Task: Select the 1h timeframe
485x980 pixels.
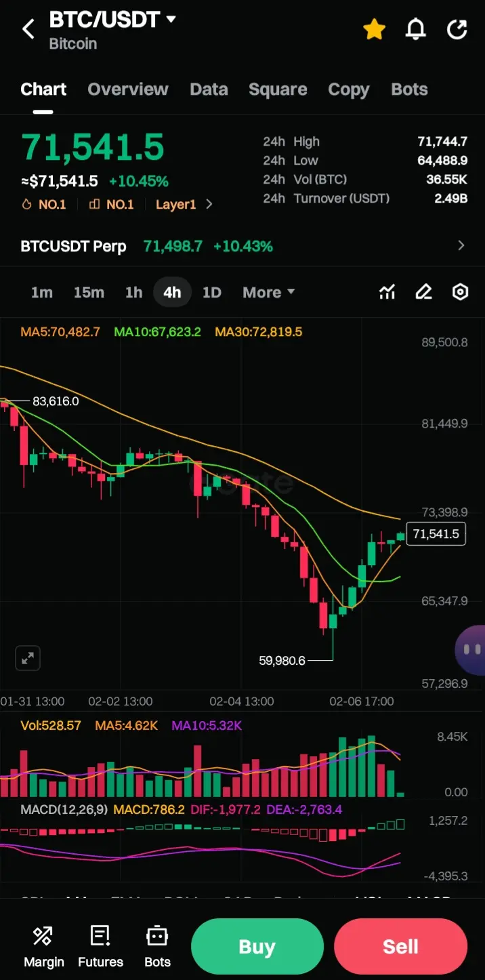Action: tap(133, 292)
